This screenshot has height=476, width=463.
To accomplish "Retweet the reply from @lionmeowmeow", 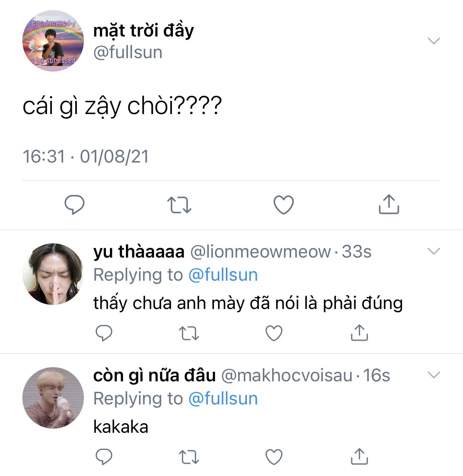I will pyautogui.click(x=189, y=333).
